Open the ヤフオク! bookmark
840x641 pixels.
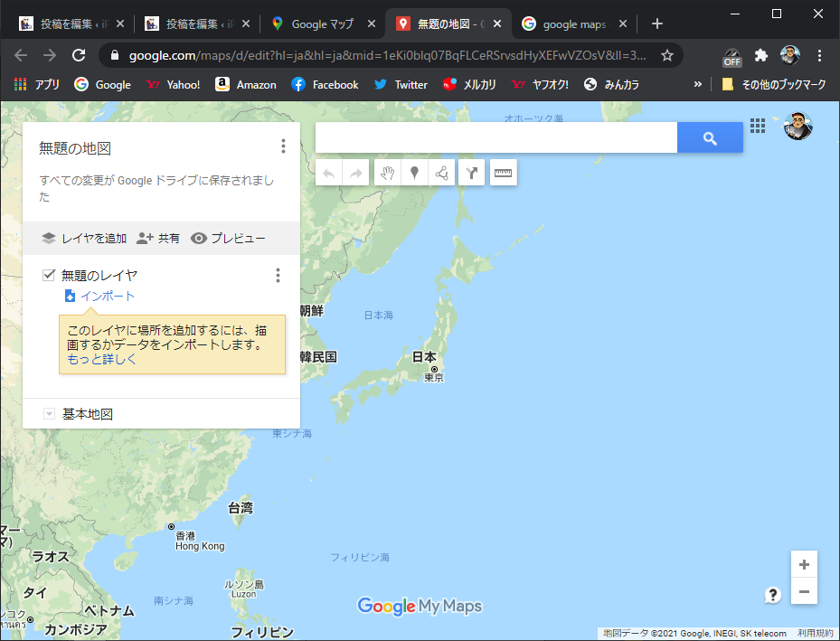[540, 84]
